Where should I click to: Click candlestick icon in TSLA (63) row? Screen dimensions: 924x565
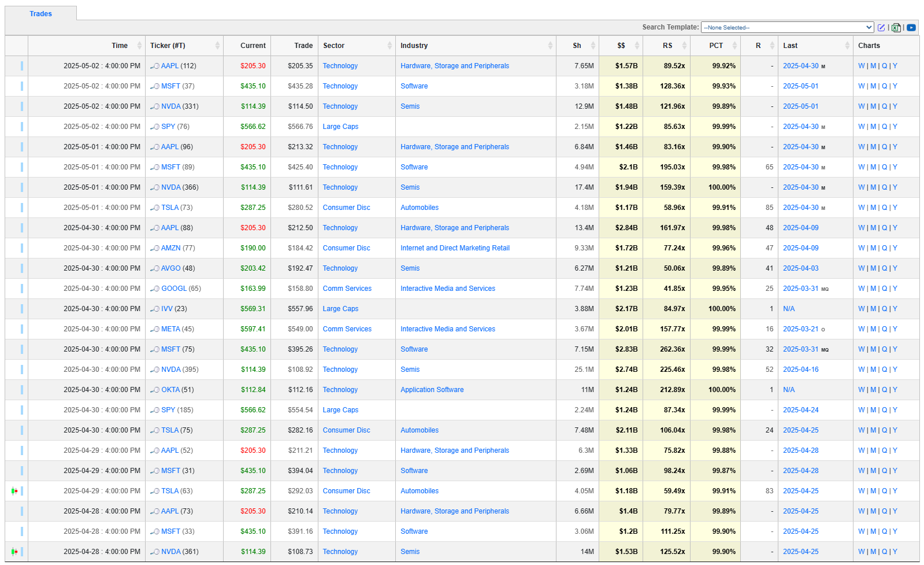click(14, 491)
